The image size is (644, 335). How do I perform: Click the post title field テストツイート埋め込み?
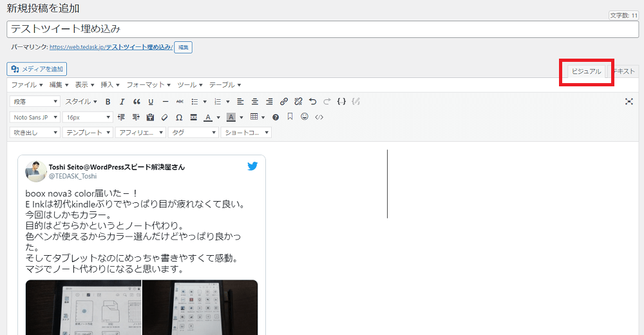323,29
